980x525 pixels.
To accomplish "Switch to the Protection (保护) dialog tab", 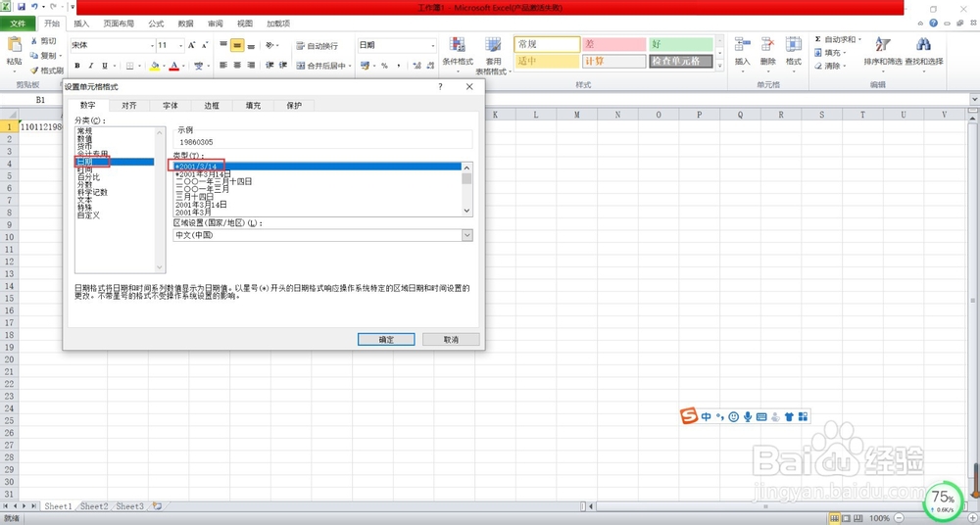I will coord(294,106).
